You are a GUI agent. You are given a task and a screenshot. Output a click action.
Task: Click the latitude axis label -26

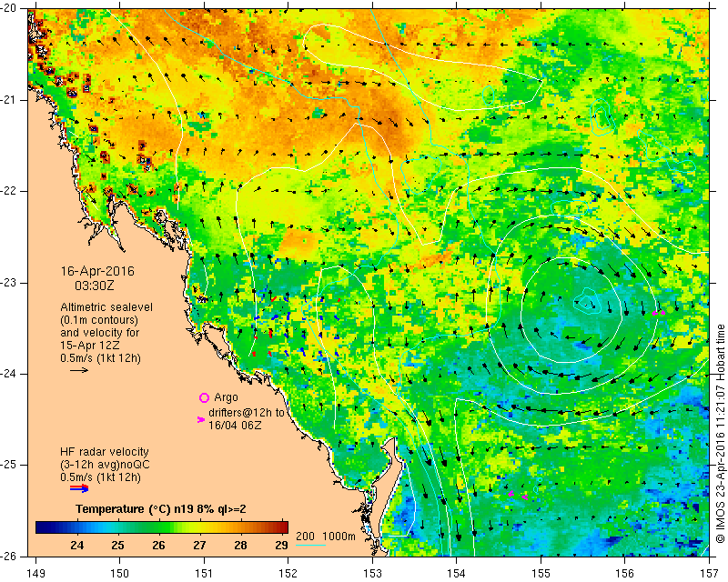(x=9, y=556)
